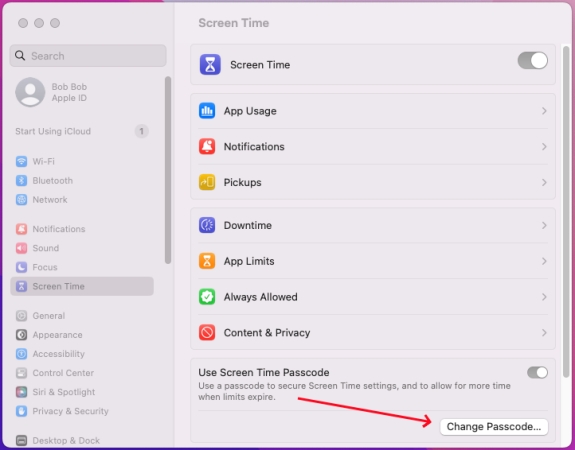Click the yellow Pickups icon
This screenshot has width=575, height=450.
pyautogui.click(x=207, y=182)
